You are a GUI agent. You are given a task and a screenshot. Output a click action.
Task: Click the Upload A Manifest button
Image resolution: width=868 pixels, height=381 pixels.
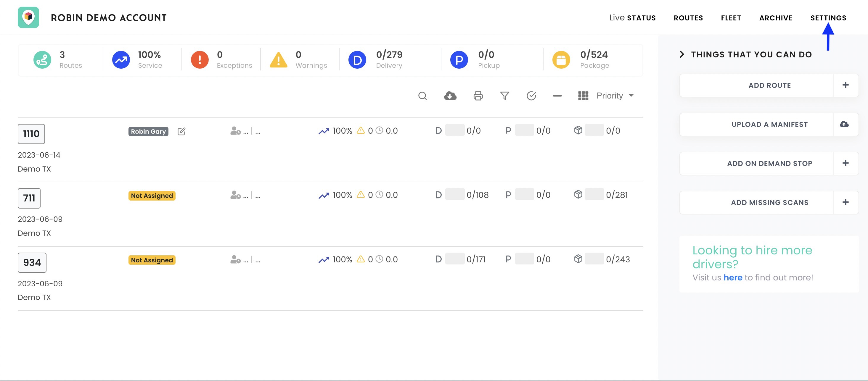[x=769, y=124]
